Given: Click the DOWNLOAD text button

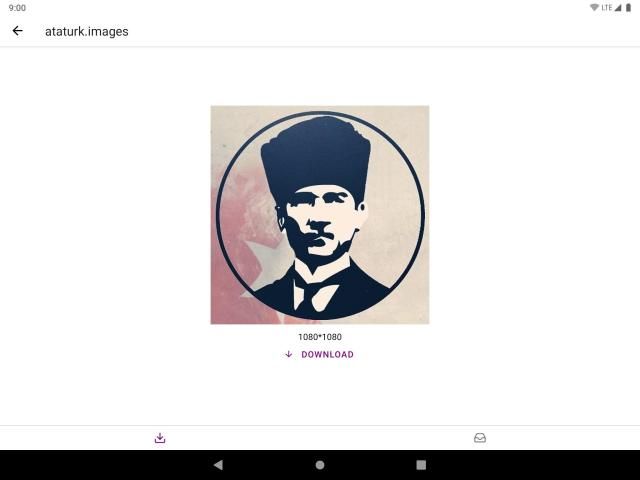Looking at the screenshot, I should (x=327, y=354).
